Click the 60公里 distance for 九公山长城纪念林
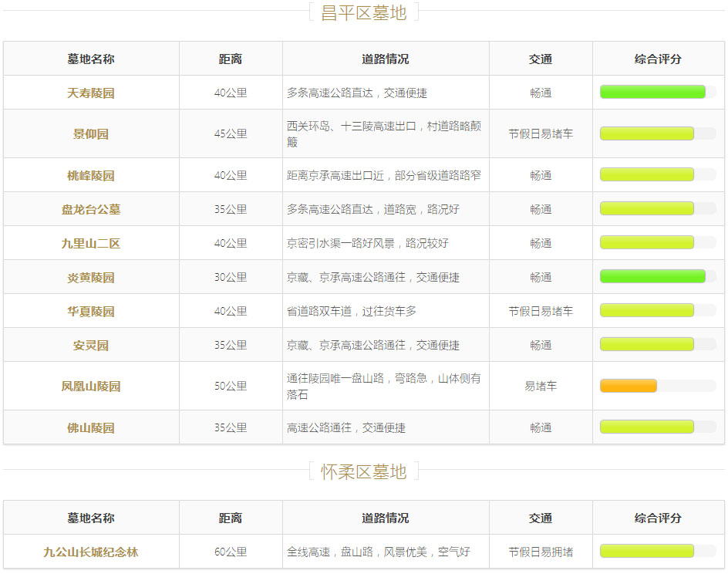Viewport: 728px width, 574px height. pos(231,552)
